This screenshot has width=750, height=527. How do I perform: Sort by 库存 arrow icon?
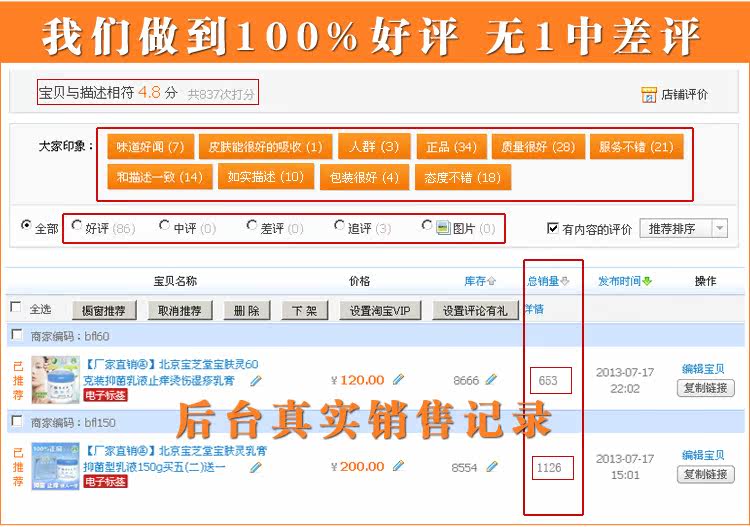point(492,281)
